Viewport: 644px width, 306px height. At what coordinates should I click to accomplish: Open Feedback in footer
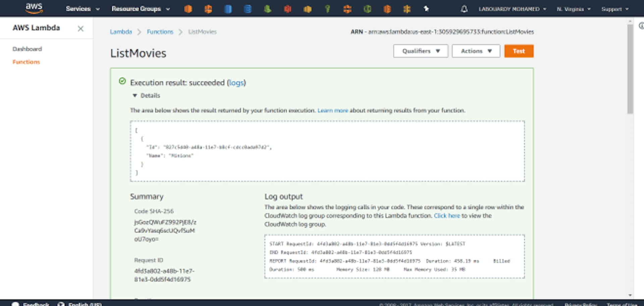click(x=31, y=304)
